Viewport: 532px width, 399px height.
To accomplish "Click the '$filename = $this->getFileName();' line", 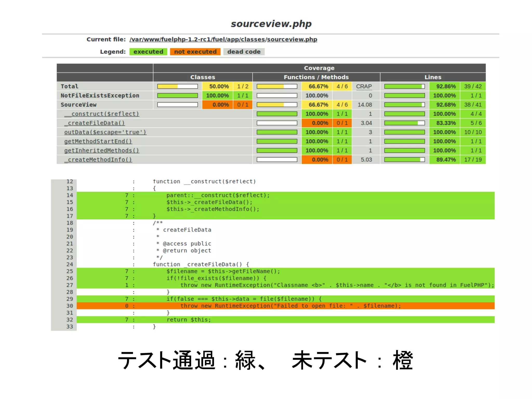I will pyautogui.click(x=286, y=271).
